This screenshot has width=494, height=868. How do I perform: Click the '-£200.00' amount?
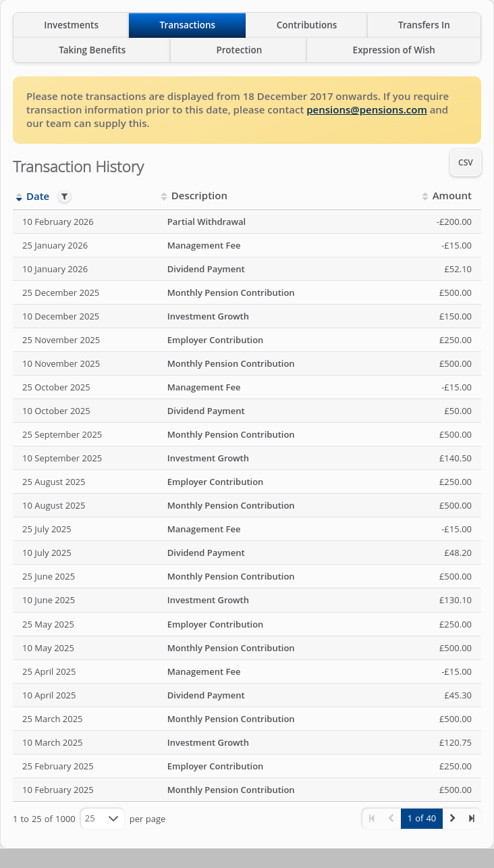tap(454, 222)
